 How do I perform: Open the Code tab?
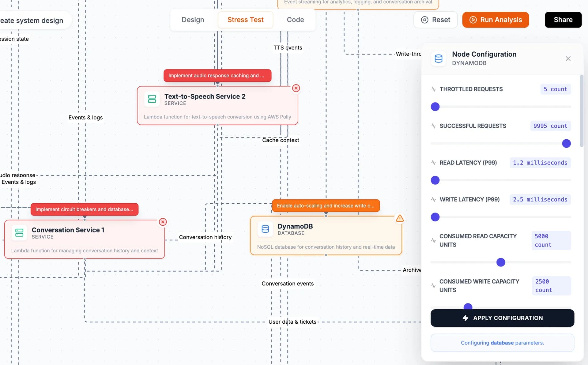(295, 20)
